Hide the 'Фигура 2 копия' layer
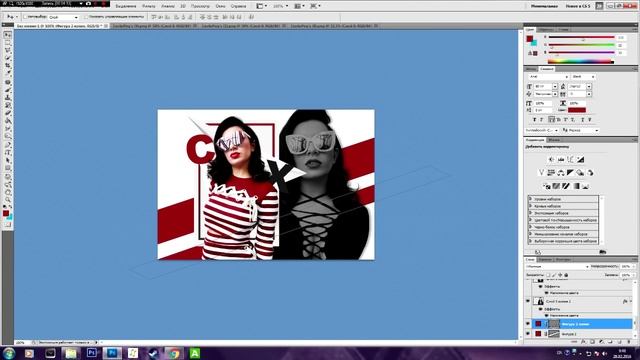Image resolution: width=640 pixels, height=360 pixels. (x=528, y=324)
